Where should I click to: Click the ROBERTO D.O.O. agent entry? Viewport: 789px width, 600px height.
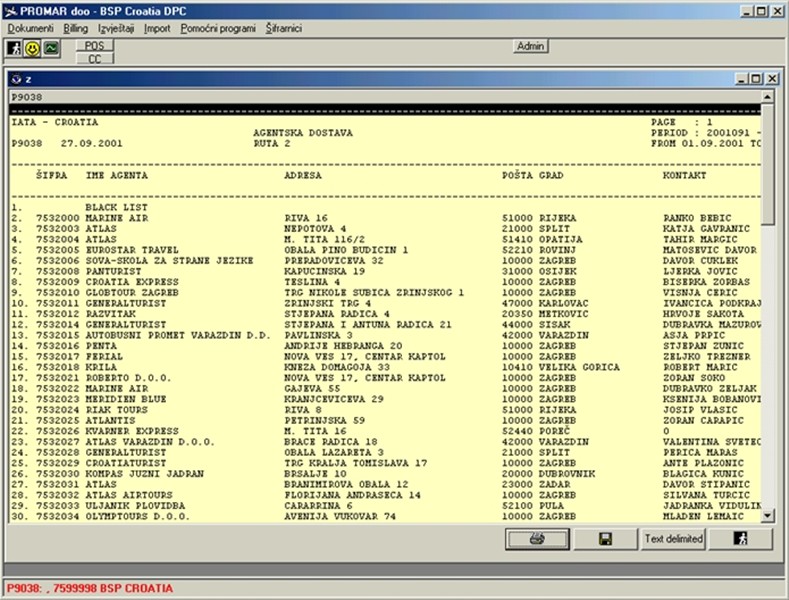click(128, 378)
